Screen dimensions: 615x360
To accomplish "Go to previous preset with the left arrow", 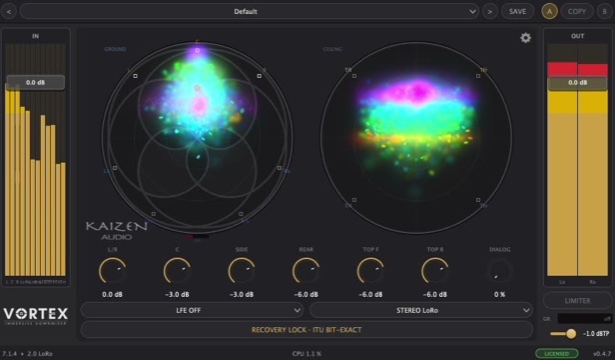I will pos(9,11).
